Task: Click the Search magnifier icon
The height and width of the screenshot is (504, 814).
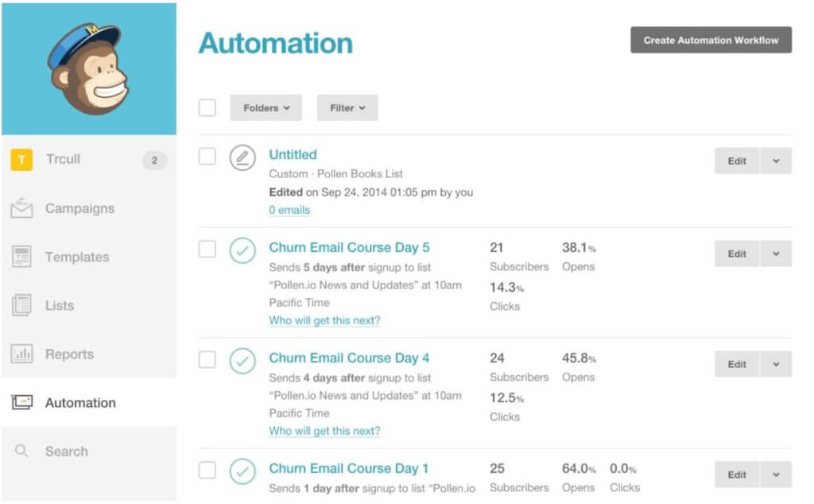Action: [x=21, y=451]
